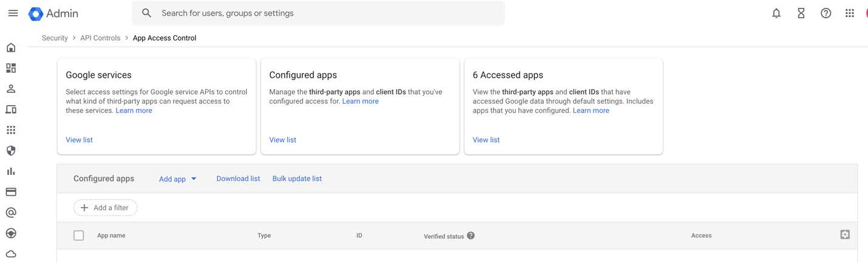Open the tasks hourglass icon

click(801, 13)
